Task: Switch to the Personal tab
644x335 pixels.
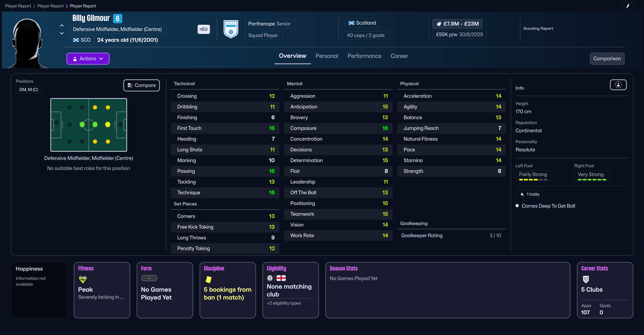Action: click(326, 56)
